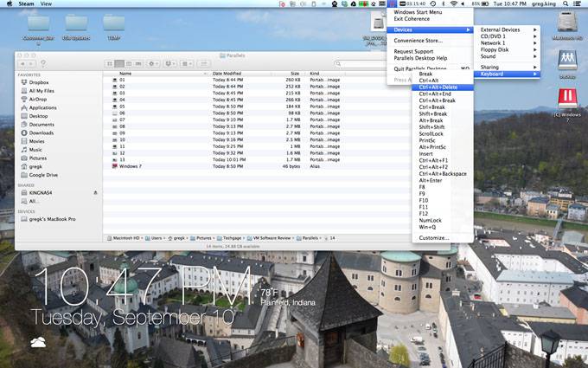The width and height of the screenshot is (588, 368).
Task: Select Ctrl+Alt+Backspace keyboard entry
Action: point(443,174)
